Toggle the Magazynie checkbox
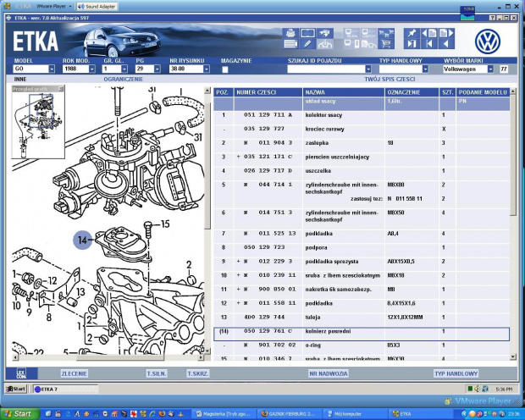 click(x=225, y=69)
